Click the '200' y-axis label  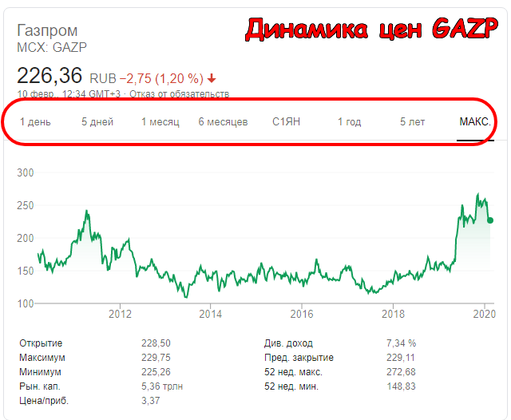tap(26, 238)
